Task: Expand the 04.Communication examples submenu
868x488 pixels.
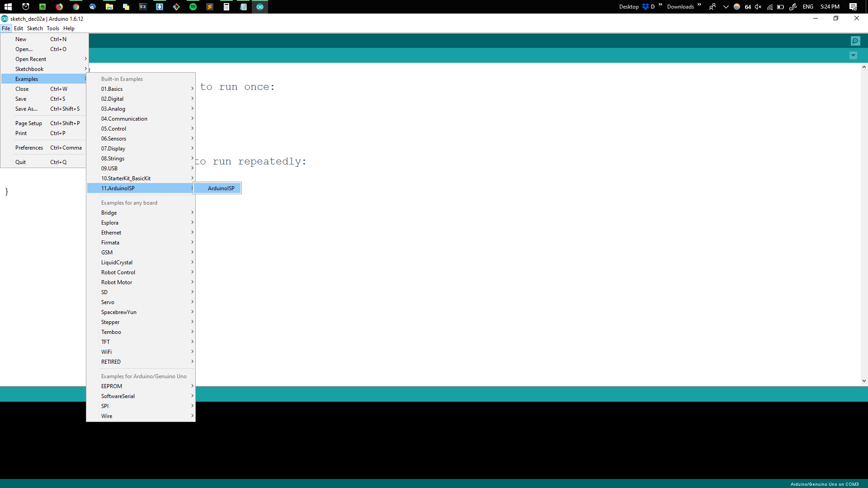Action: [x=141, y=119]
